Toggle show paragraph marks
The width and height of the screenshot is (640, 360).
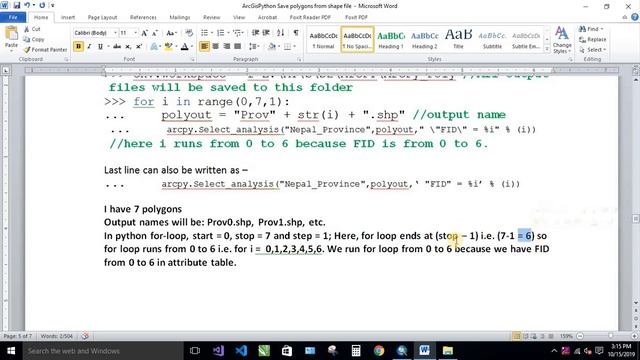point(296,33)
